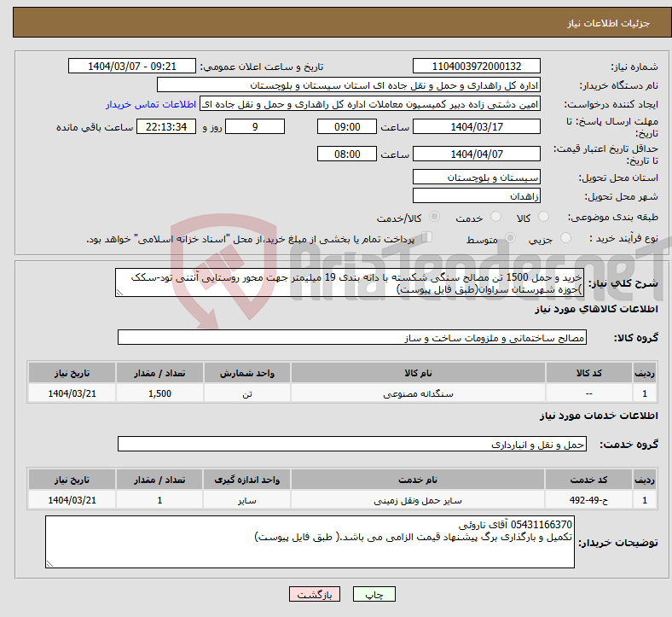Click the بازگشت back button
This screenshot has width=672, height=617.
coord(315,594)
